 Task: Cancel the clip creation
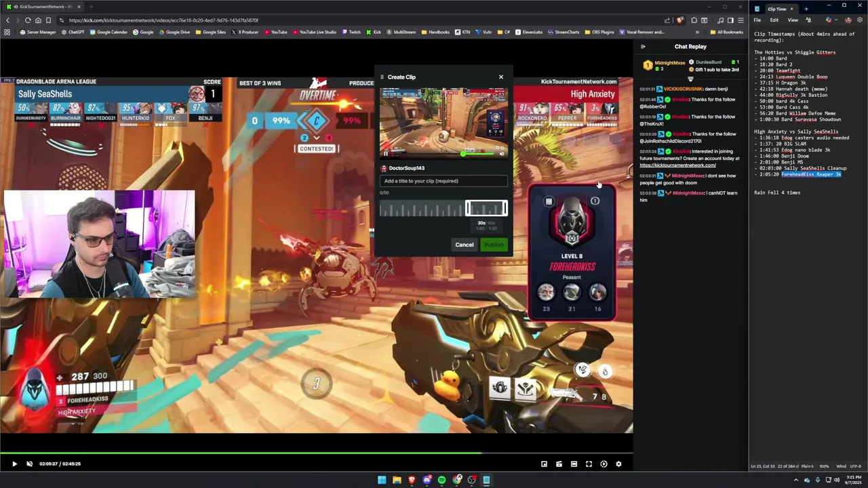[465, 245]
